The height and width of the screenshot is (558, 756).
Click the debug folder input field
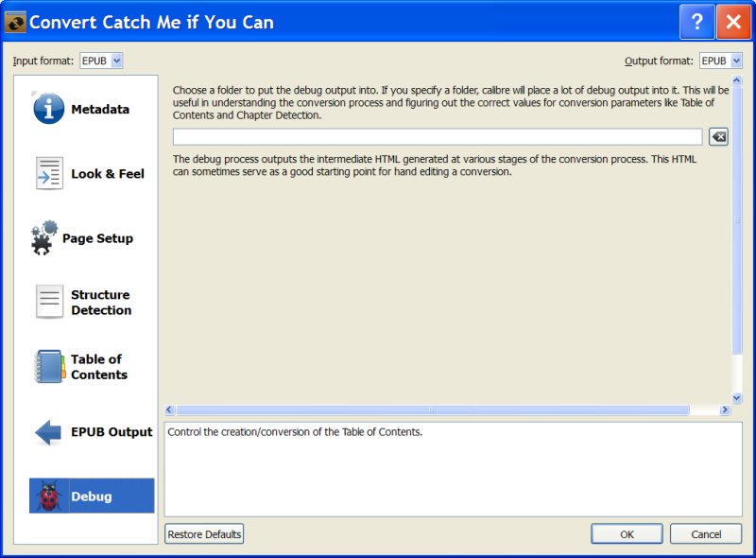tap(438, 137)
